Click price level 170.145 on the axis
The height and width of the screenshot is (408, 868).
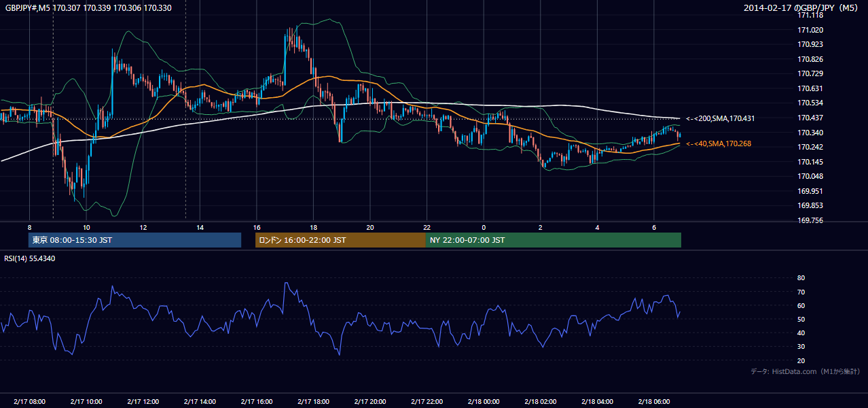(810, 162)
